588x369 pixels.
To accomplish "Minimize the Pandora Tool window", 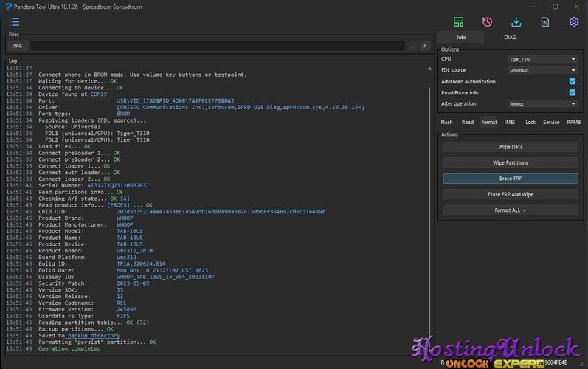I will pyautogui.click(x=534, y=7).
